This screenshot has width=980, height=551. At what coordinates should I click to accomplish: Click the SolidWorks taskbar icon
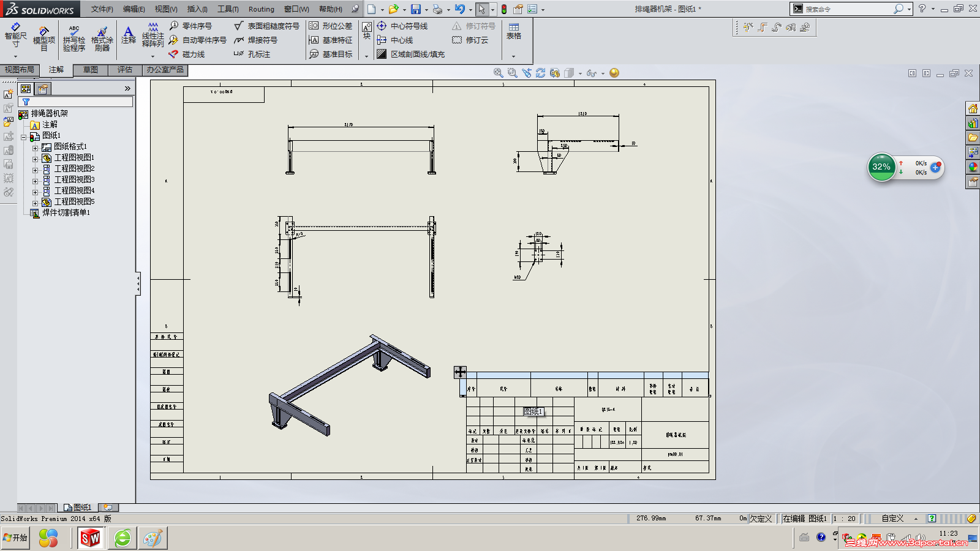pyautogui.click(x=91, y=538)
